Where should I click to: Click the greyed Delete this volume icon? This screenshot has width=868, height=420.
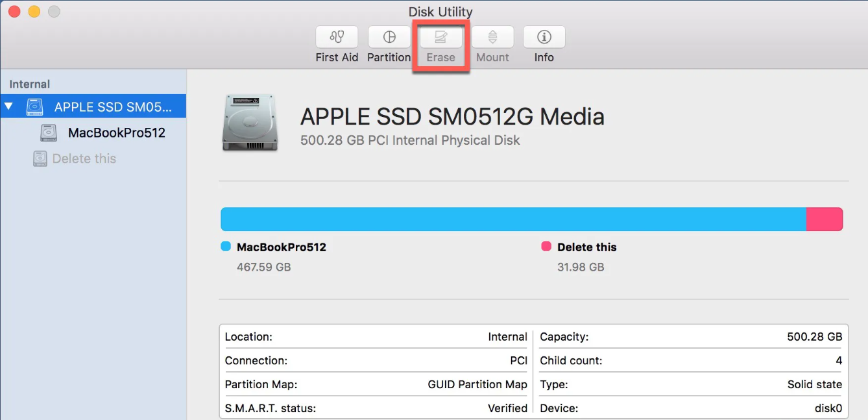point(40,158)
